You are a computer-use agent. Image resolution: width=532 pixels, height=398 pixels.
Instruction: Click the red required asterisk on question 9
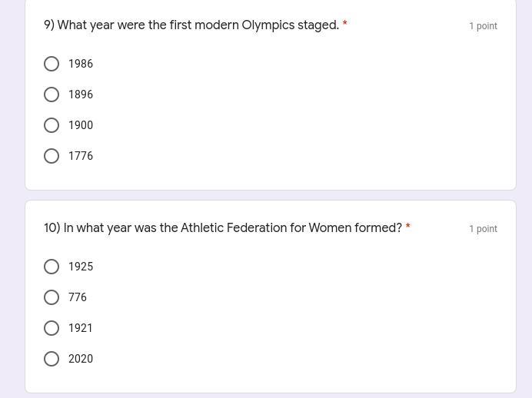344,25
